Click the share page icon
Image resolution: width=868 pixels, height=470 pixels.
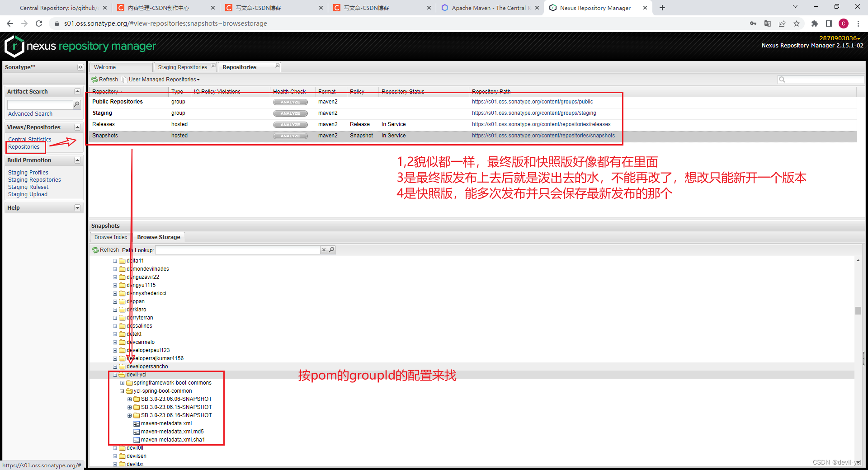[782, 23]
